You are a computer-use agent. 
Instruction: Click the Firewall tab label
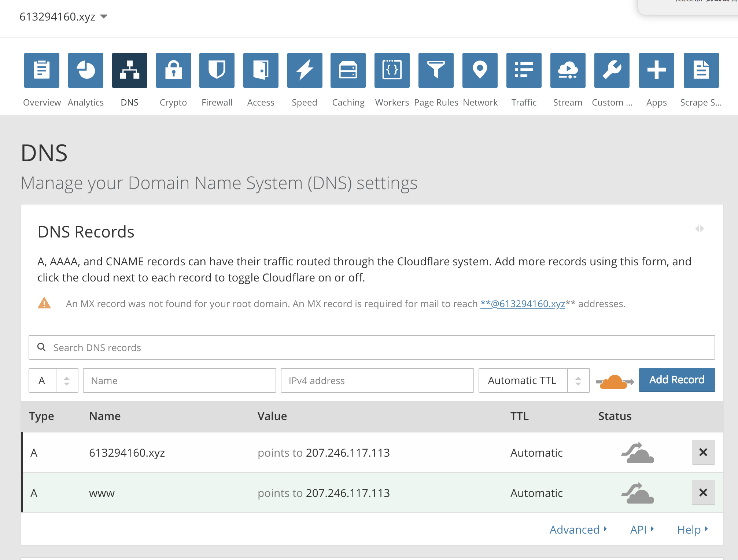pos(217,103)
